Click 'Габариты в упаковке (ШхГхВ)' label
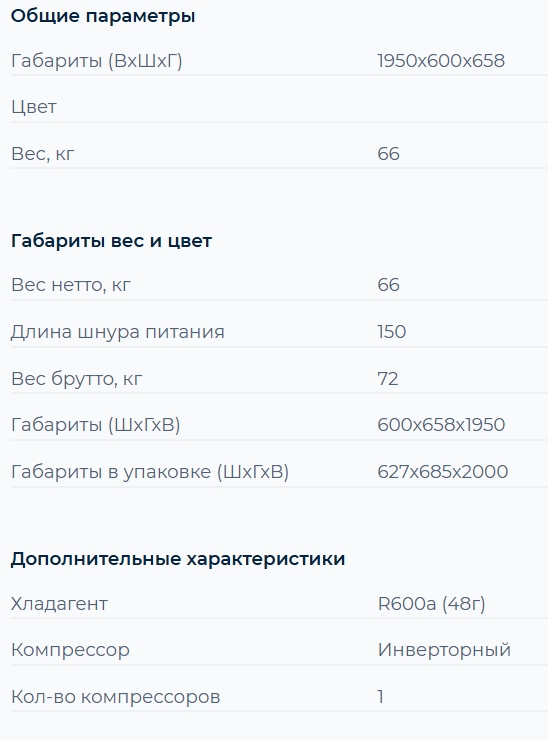 click(x=150, y=471)
